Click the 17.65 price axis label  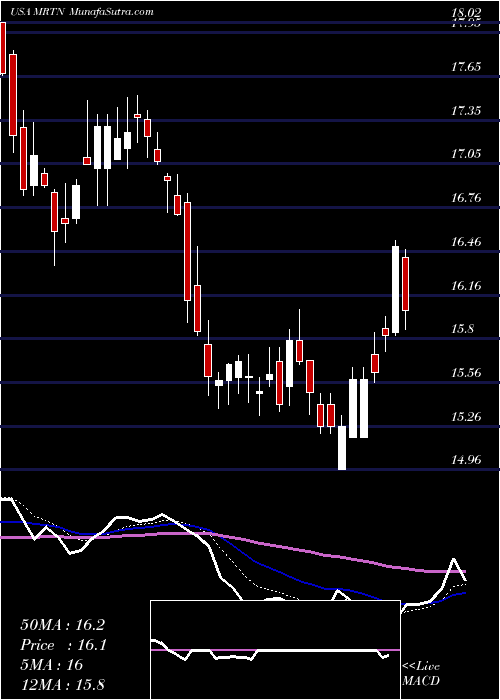coord(466,67)
